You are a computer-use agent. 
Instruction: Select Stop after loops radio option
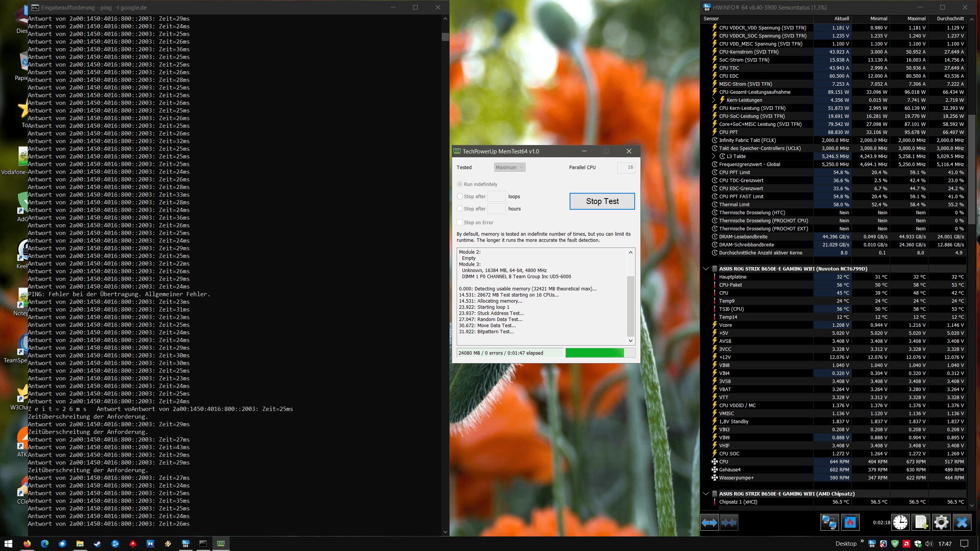[460, 196]
